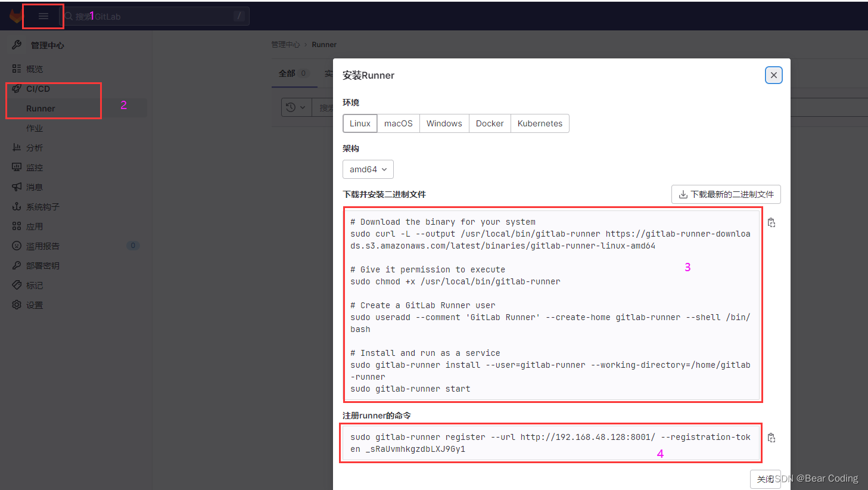Image resolution: width=868 pixels, height=490 pixels.
Task: Open 系统钩子 via the anchor icon
Action: [16, 206]
